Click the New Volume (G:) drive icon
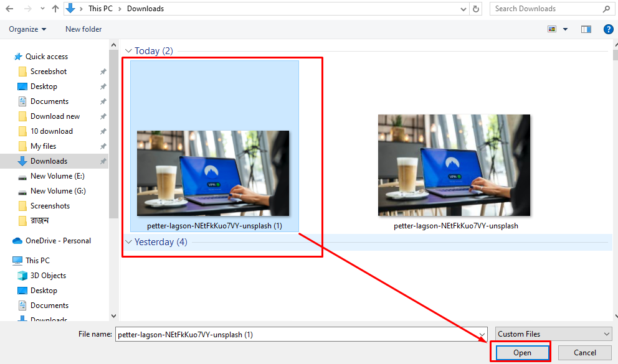 (x=22, y=192)
